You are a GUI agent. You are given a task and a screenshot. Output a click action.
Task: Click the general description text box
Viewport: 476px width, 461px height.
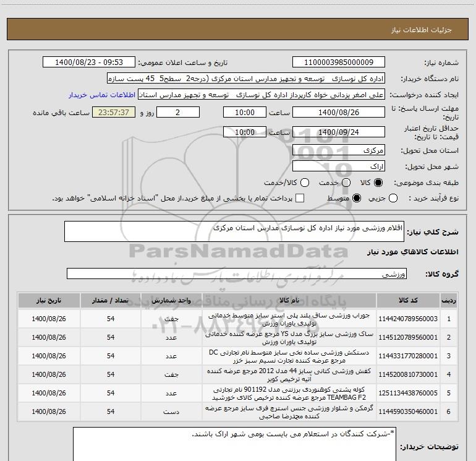tap(234, 231)
